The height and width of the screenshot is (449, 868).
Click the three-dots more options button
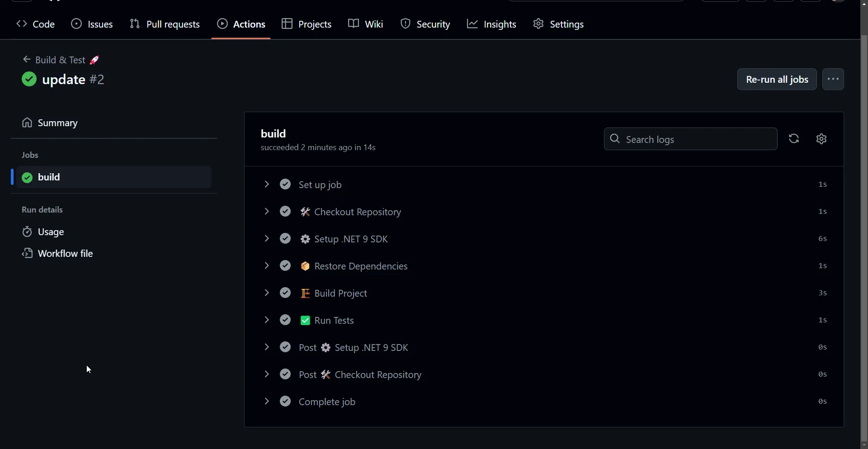(x=833, y=79)
